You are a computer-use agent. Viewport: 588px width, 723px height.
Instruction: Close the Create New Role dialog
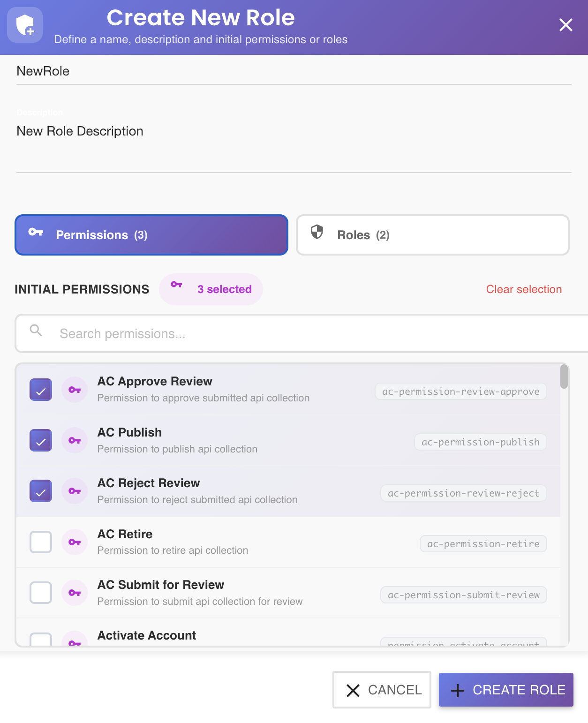566,25
